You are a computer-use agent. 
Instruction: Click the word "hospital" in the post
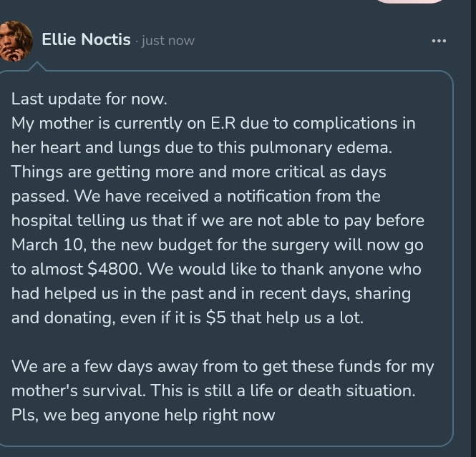(x=42, y=220)
